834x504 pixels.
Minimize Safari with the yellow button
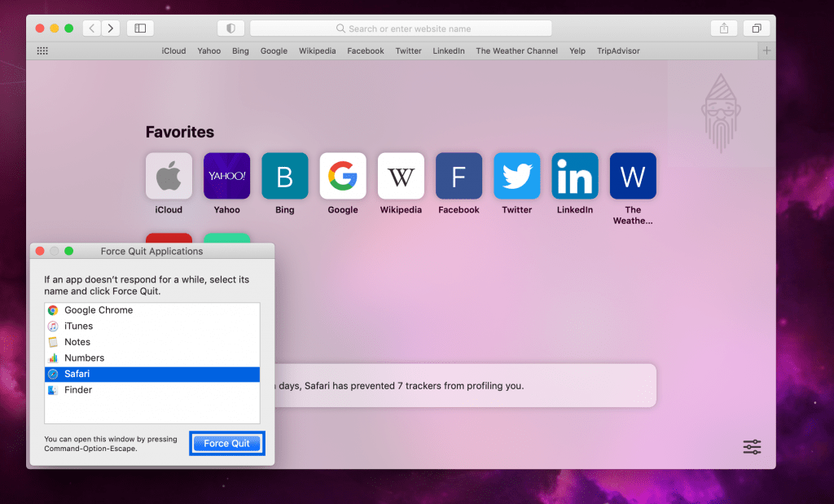coord(55,28)
